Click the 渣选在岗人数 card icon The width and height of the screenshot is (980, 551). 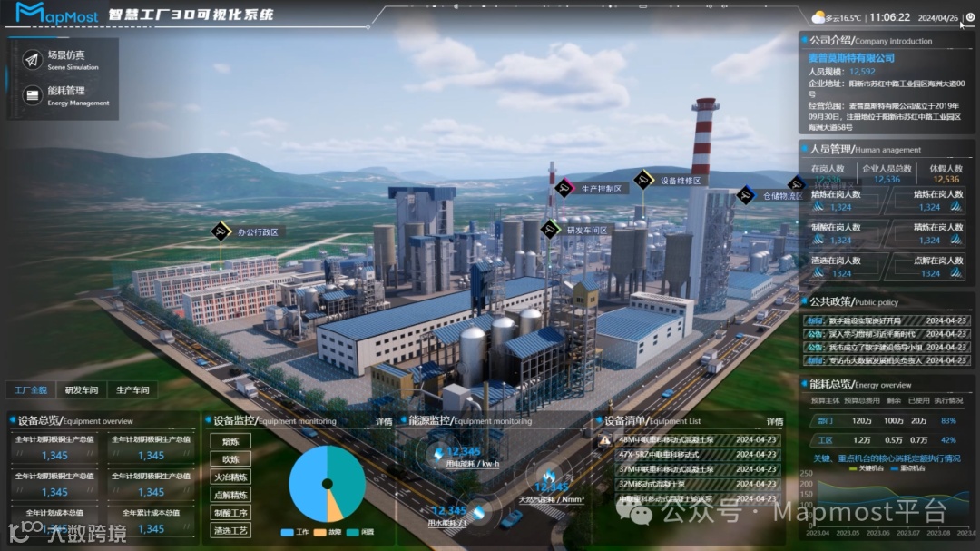pos(818,272)
